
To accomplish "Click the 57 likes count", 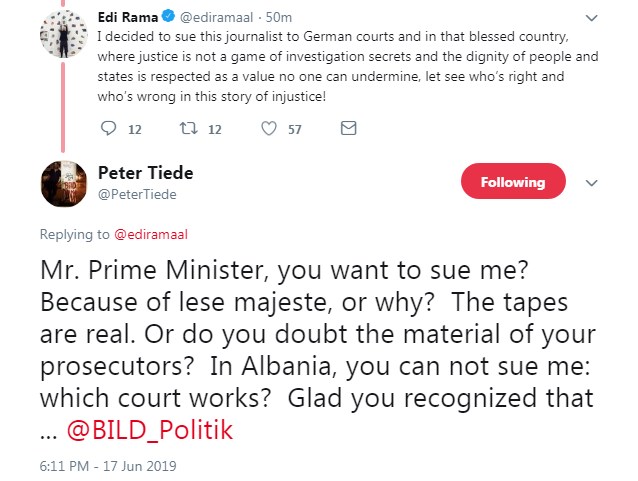I will pos(294,129).
